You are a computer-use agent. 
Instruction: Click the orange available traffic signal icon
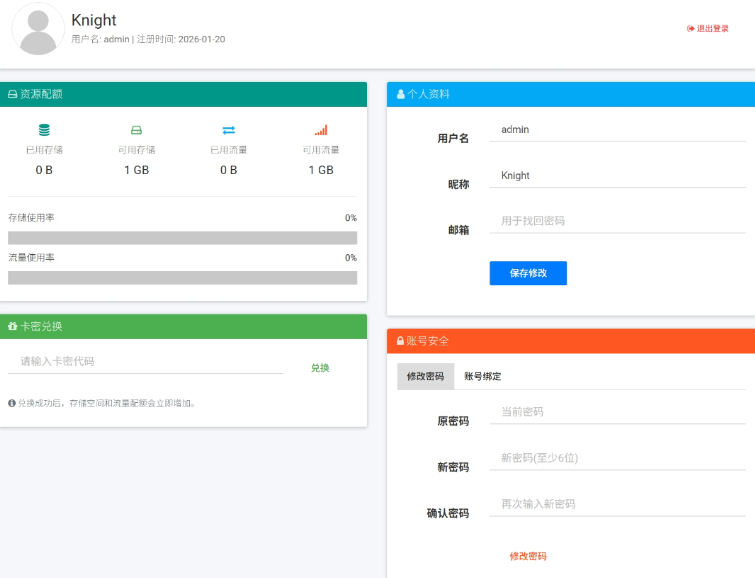click(321, 130)
